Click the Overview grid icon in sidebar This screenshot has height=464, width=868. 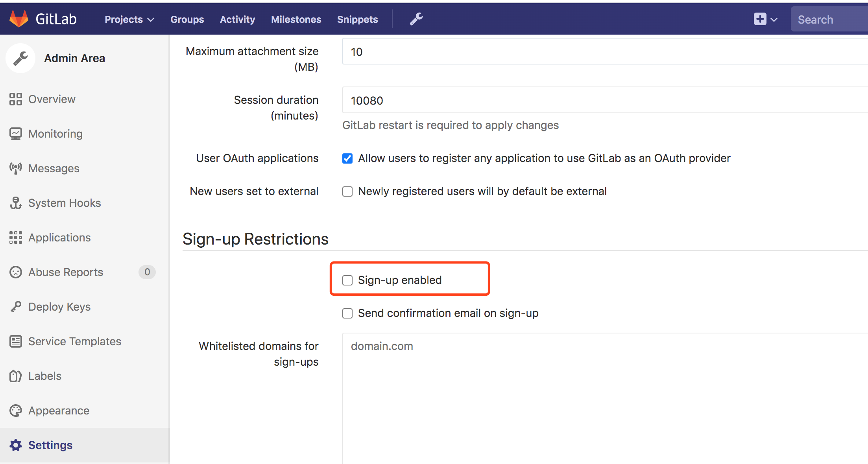16,99
